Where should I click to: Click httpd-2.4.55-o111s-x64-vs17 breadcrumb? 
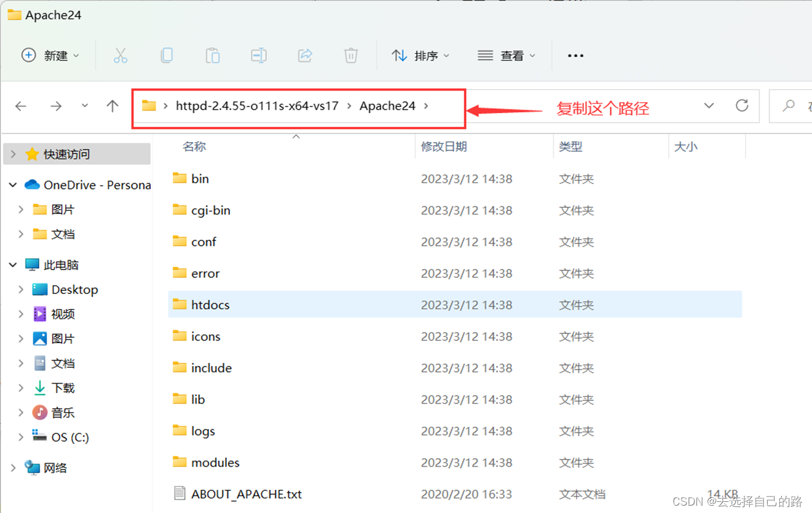pos(257,105)
